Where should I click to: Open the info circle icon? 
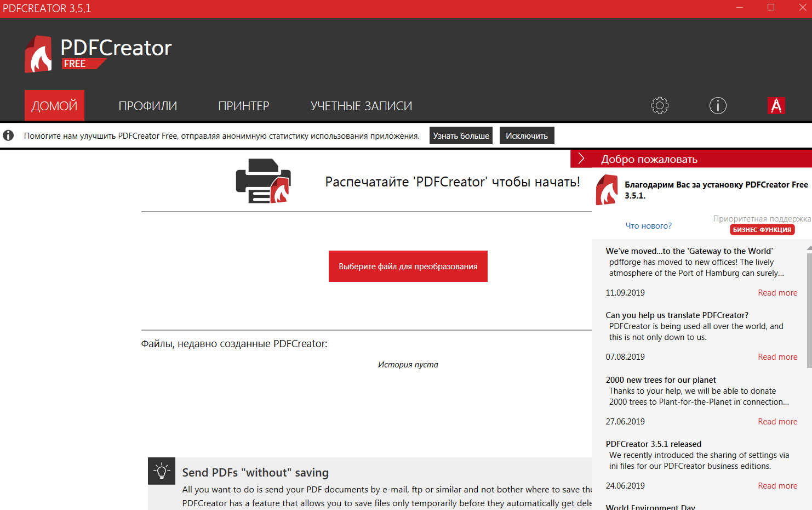click(x=718, y=105)
